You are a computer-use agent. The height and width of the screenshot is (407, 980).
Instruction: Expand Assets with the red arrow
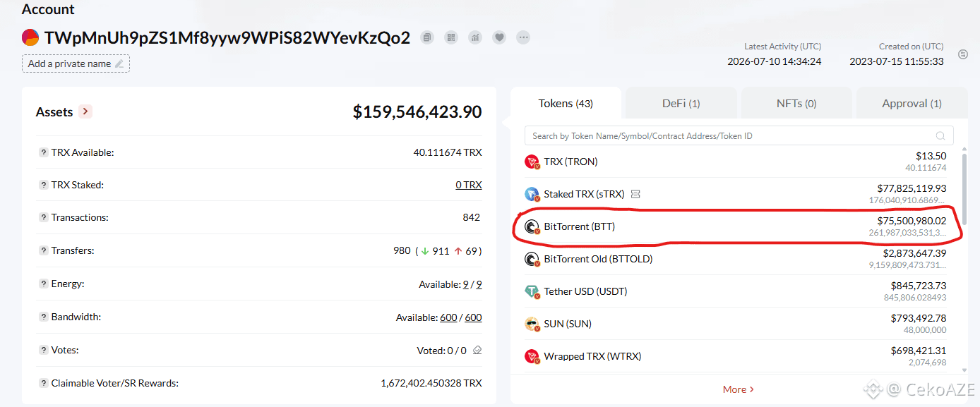tap(85, 111)
